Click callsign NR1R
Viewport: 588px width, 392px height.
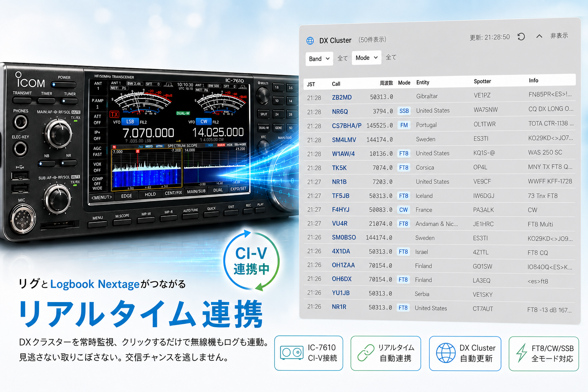(339, 307)
